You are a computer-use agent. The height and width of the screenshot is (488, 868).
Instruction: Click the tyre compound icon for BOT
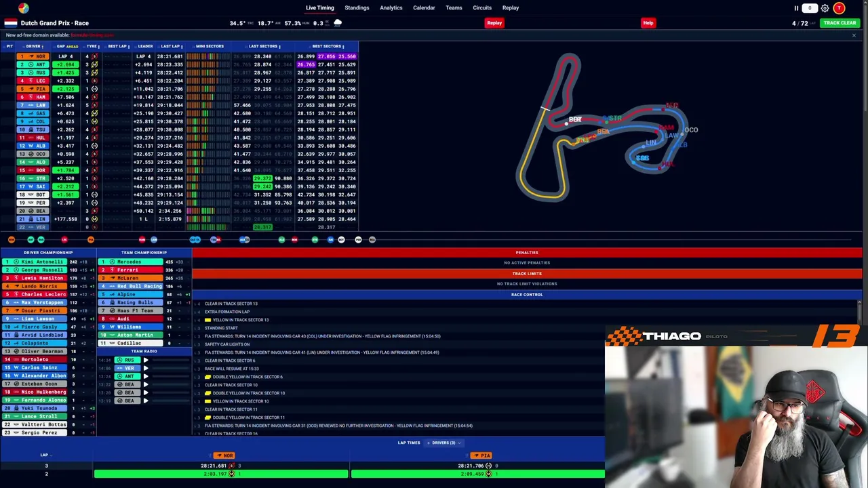click(x=94, y=195)
